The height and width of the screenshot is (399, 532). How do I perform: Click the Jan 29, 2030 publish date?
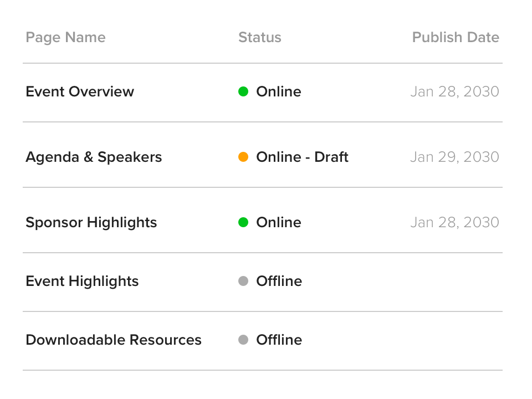(x=454, y=157)
